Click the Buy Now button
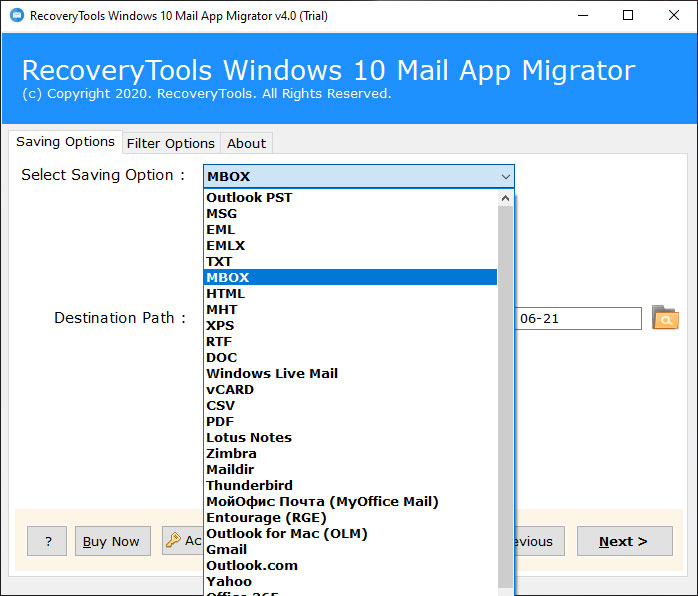The height and width of the screenshot is (596, 698). (113, 541)
